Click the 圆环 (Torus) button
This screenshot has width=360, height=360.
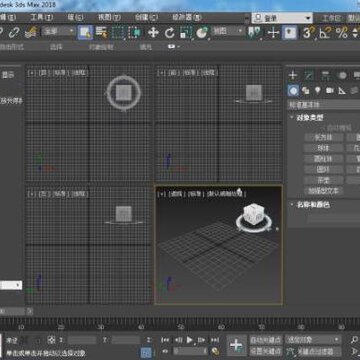point(324,169)
